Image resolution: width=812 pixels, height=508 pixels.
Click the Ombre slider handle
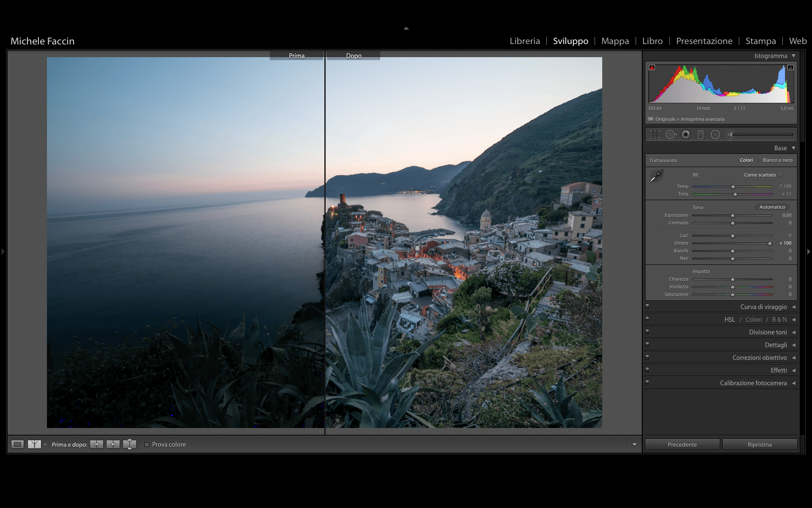pos(770,243)
